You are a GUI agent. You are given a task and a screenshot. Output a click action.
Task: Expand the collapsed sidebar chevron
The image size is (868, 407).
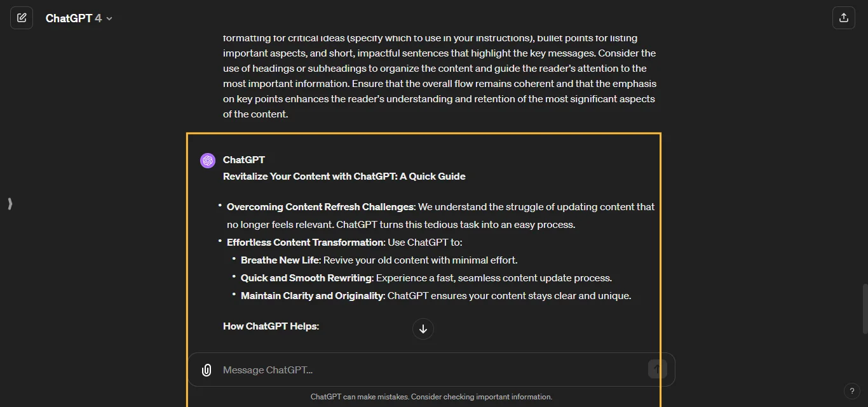click(x=10, y=203)
